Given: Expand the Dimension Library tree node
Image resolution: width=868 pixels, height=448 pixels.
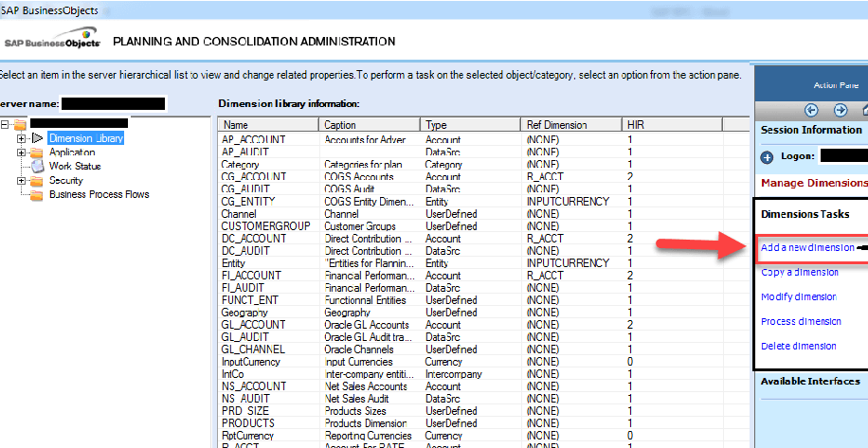Looking at the screenshot, I should pos(21,138).
